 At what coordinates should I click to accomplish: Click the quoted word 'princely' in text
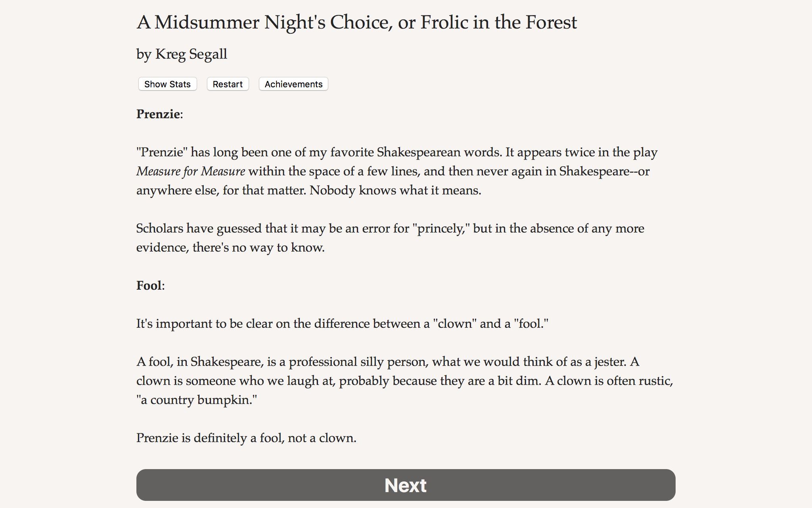(x=440, y=229)
